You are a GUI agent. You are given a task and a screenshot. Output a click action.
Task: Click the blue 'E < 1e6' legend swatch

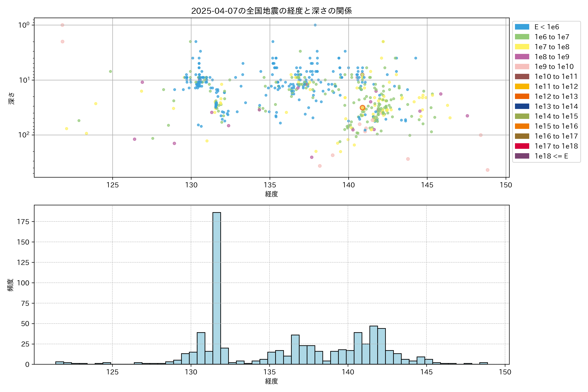(x=522, y=27)
